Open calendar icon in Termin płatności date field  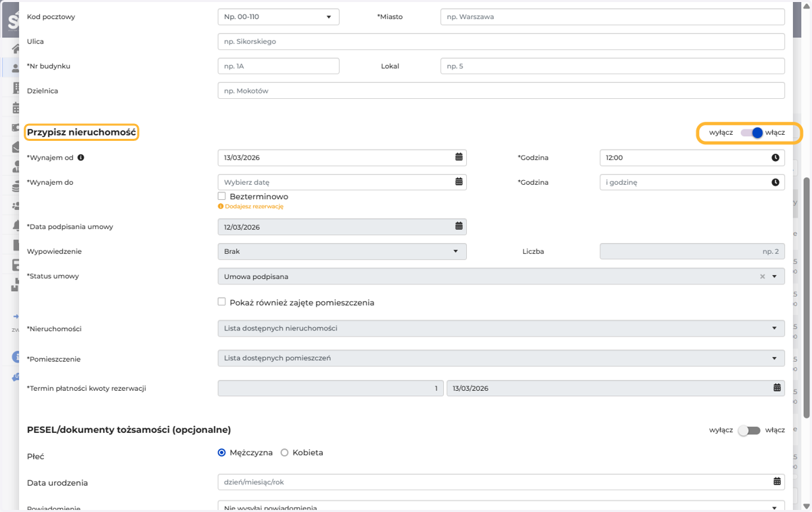click(x=777, y=388)
